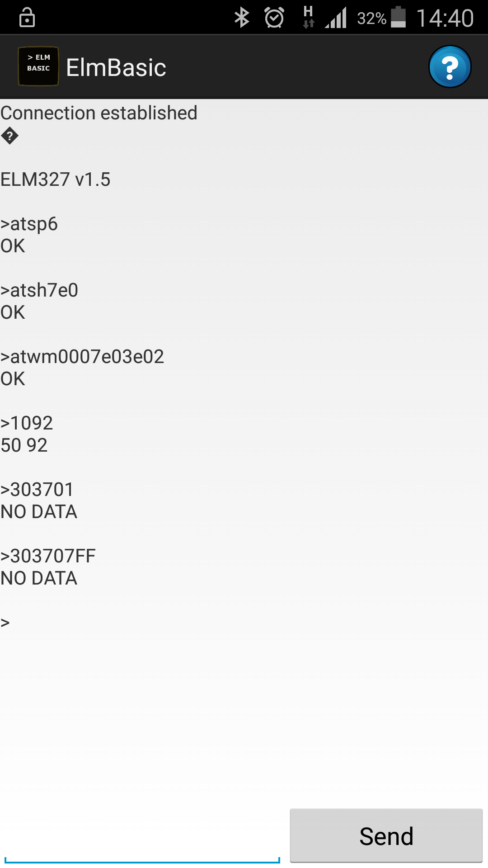
Task: Tap the '>303707FF' command line
Action: 48,556
